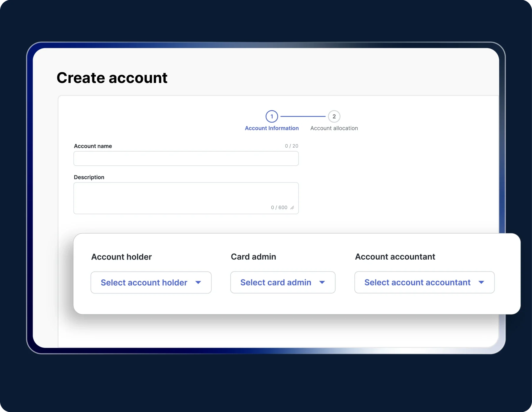532x412 pixels.
Task: Focus the Account name input field
Action: pos(186,159)
